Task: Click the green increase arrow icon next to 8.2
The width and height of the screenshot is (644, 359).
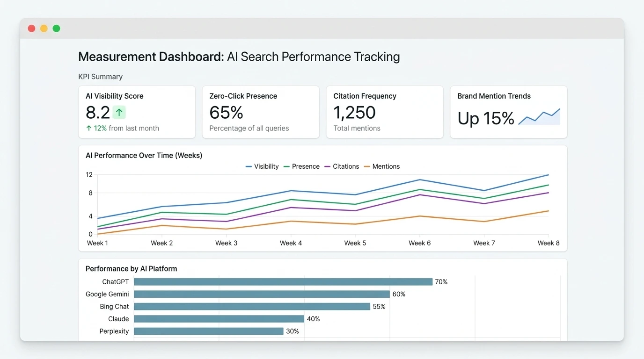Action: pos(120,112)
